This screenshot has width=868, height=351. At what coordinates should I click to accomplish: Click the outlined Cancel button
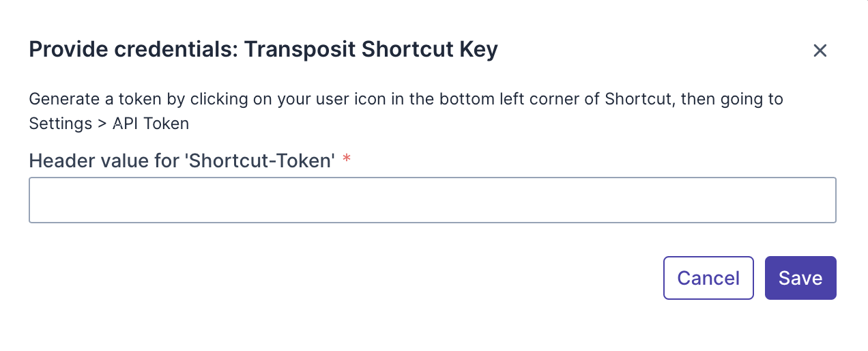pos(708,278)
